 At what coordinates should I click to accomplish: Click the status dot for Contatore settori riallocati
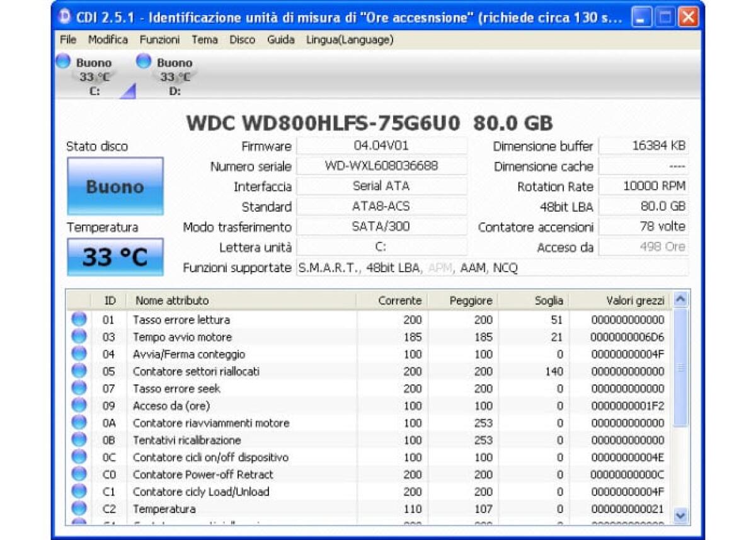[79, 372]
